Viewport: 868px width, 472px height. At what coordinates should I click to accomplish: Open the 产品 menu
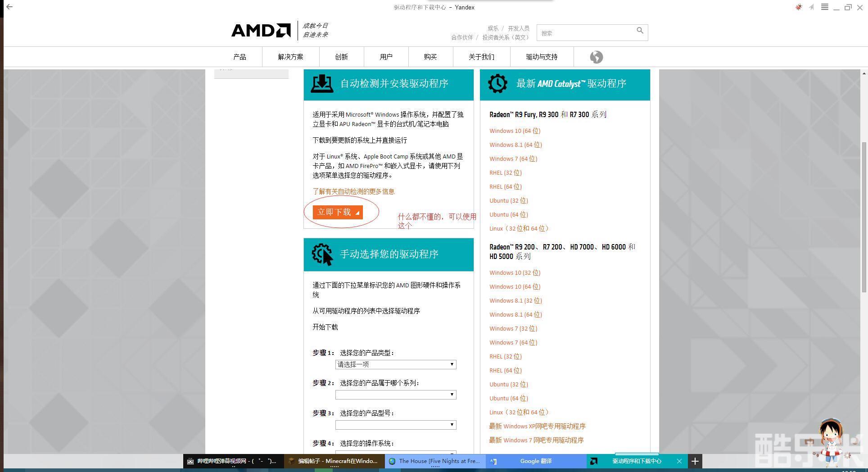click(240, 57)
